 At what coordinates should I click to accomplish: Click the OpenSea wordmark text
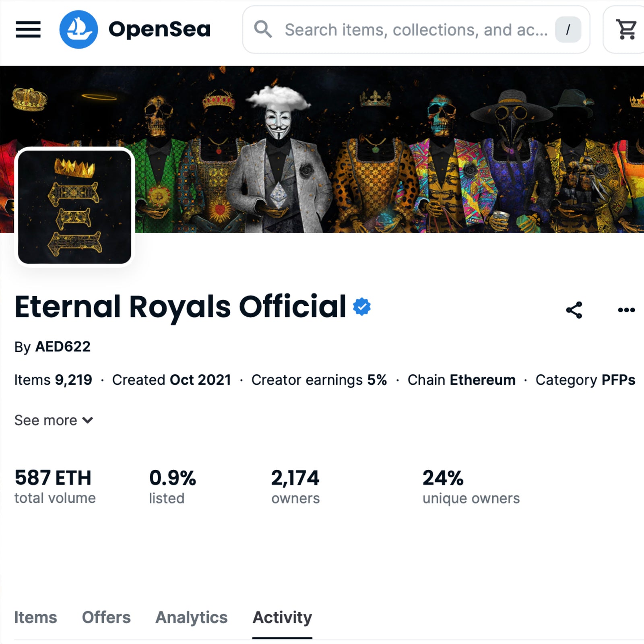click(159, 29)
